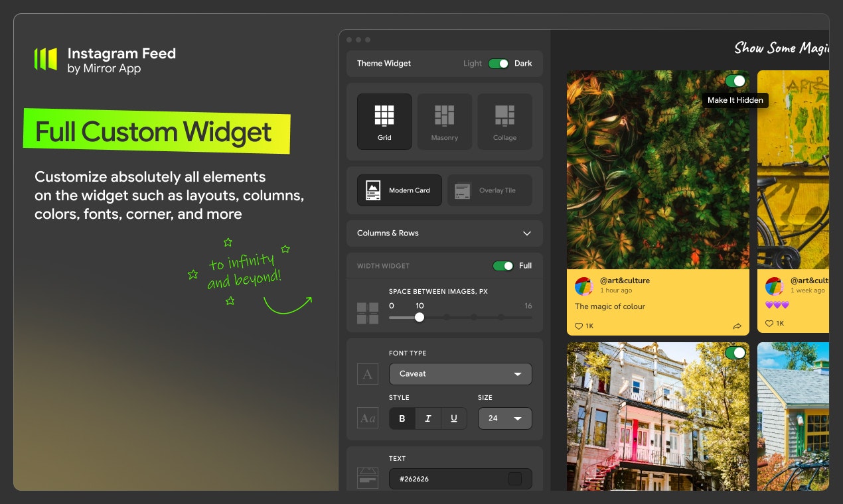This screenshot has height=504, width=843.
Task: Enable Italic text style
Action: point(428,418)
